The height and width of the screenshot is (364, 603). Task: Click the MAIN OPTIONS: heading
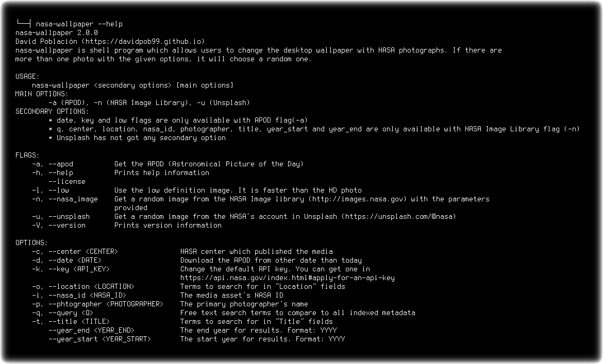pos(42,94)
